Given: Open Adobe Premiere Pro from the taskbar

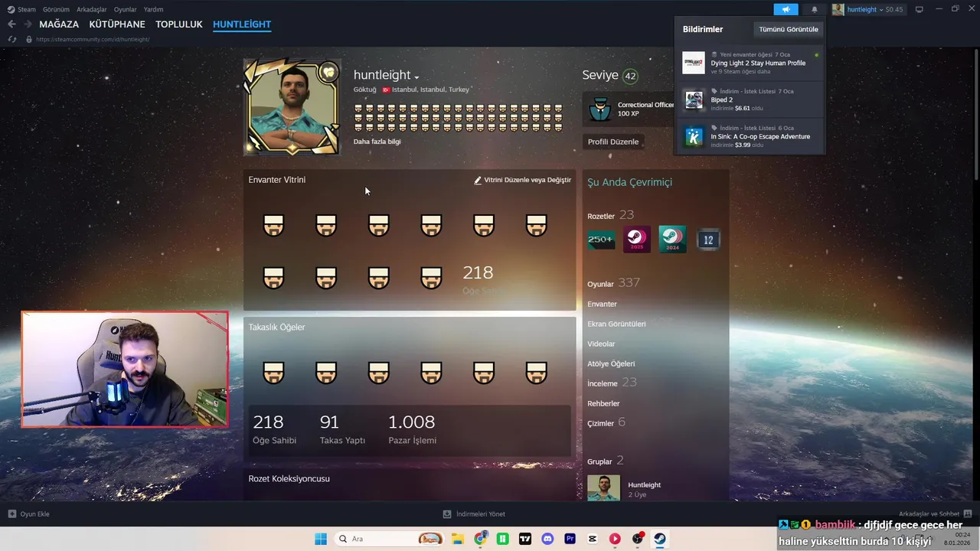Looking at the screenshot, I should 570,539.
